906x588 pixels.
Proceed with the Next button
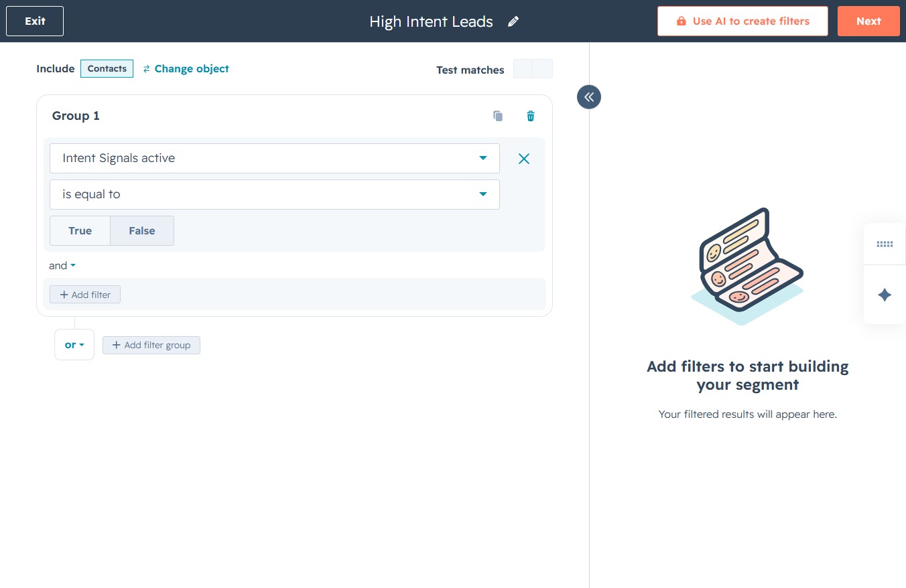(868, 21)
